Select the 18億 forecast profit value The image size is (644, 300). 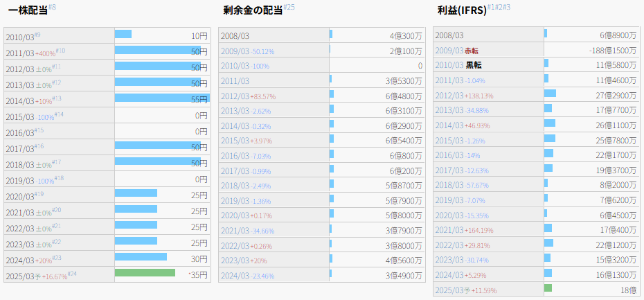point(629,290)
